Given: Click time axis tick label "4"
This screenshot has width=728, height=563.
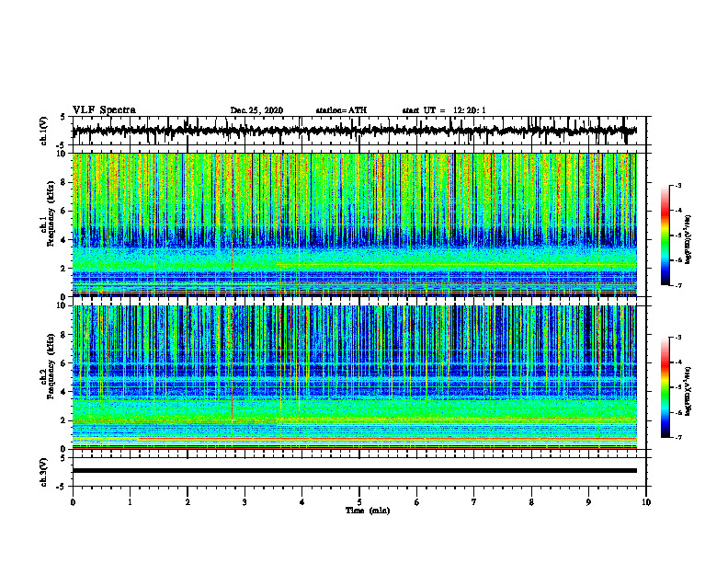Looking at the screenshot, I should click(x=301, y=502).
